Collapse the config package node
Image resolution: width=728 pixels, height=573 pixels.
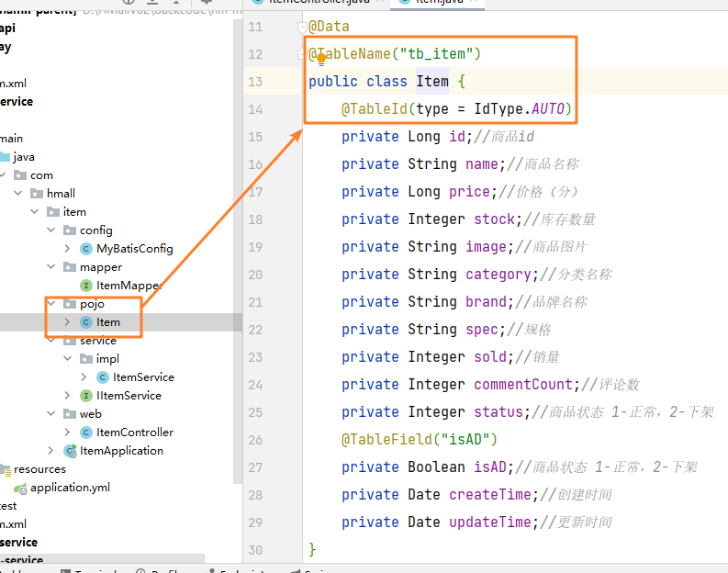pos(51,230)
